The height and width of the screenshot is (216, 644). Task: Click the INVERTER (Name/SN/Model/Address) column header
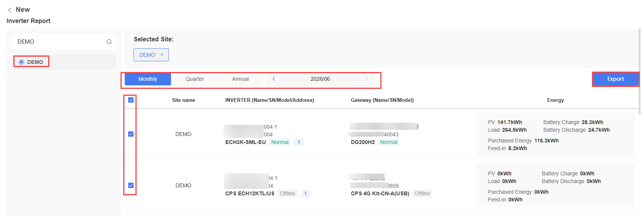click(x=270, y=100)
